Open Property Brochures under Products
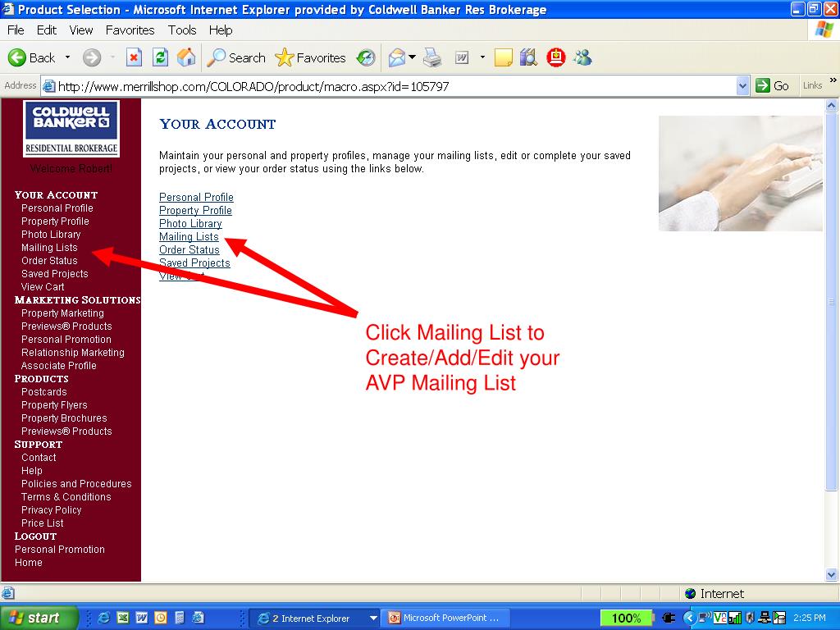 [64, 418]
